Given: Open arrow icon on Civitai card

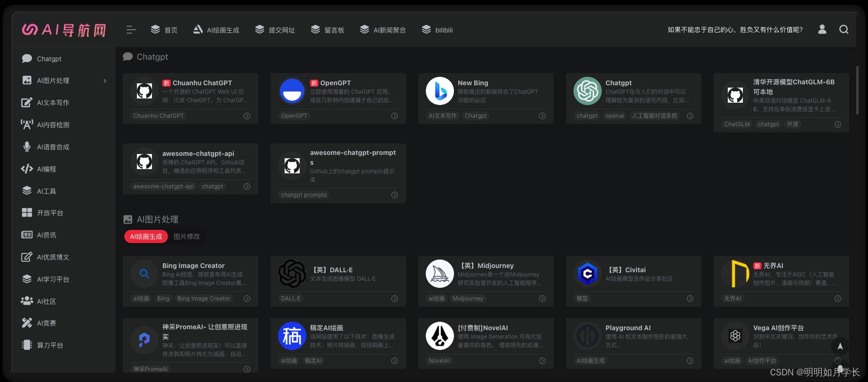Looking at the screenshot, I should coord(690,299).
